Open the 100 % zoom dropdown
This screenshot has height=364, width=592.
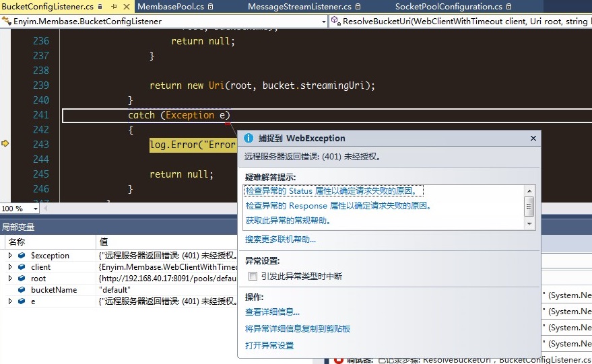click(36, 209)
